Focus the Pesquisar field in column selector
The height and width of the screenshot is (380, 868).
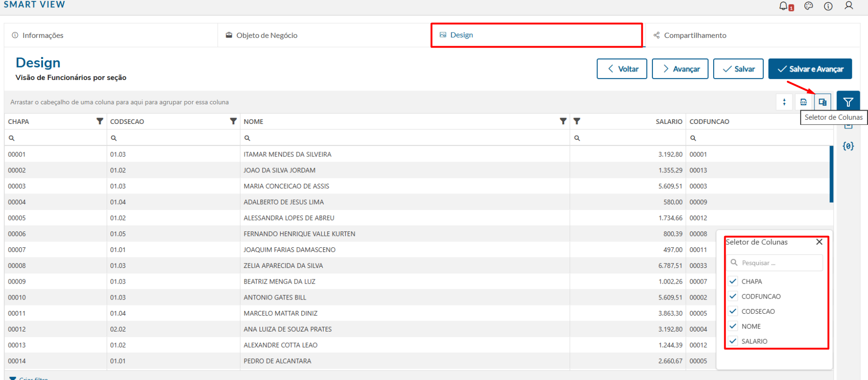click(x=774, y=263)
